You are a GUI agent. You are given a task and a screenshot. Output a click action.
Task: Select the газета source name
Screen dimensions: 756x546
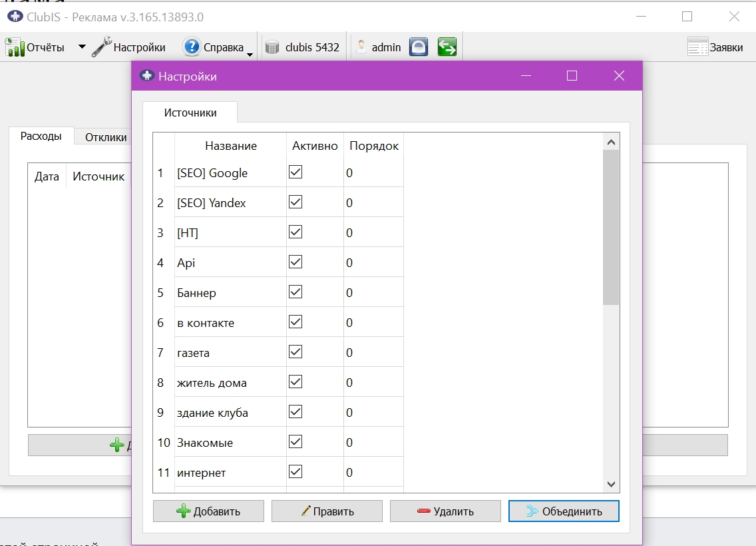193,353
